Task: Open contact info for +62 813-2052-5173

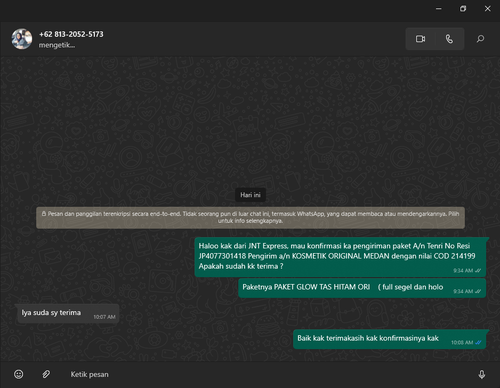Action: click(71, 34)
